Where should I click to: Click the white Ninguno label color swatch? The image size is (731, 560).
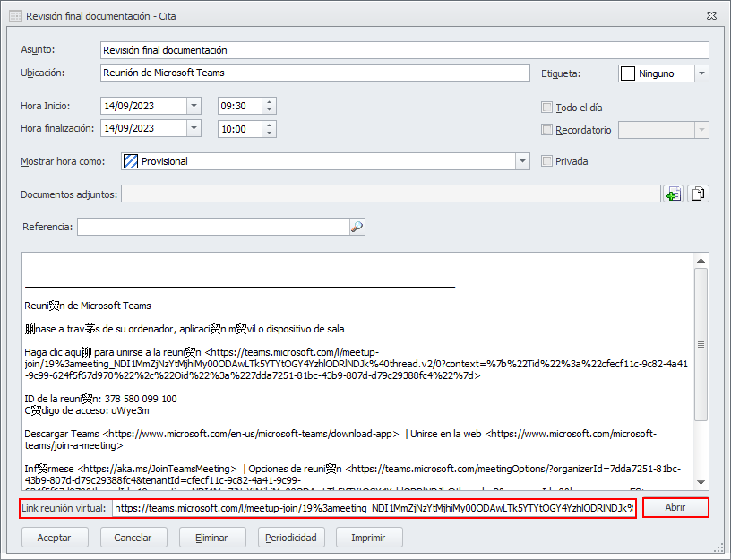click(x=627, y=73)
